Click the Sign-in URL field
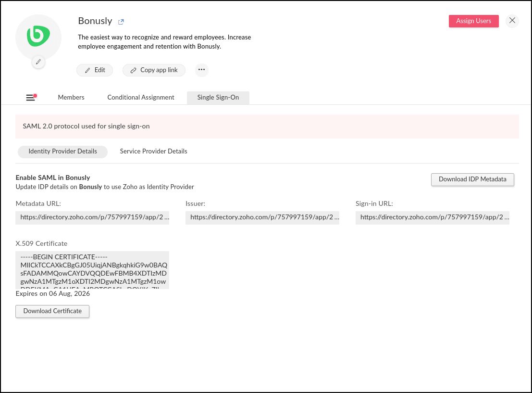Image resolution: width=532 pixels, height=393 pixels. [433, 217]
